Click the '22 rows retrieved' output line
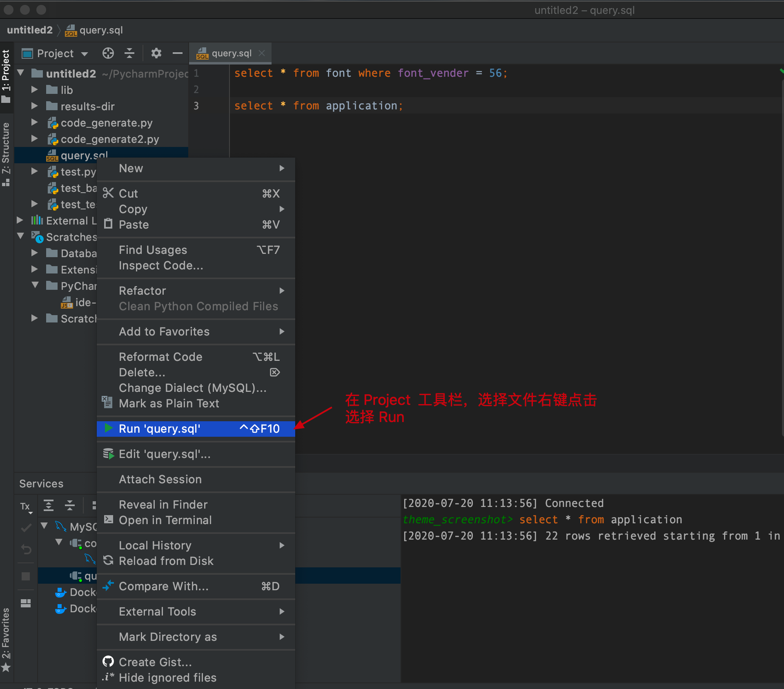784x689 pixels. tap(591, 536)
